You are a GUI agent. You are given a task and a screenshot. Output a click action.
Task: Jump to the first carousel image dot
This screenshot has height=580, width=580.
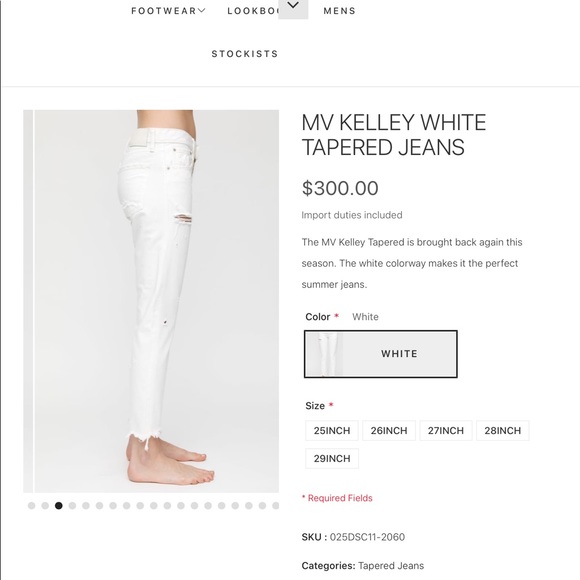click(31, 506)
